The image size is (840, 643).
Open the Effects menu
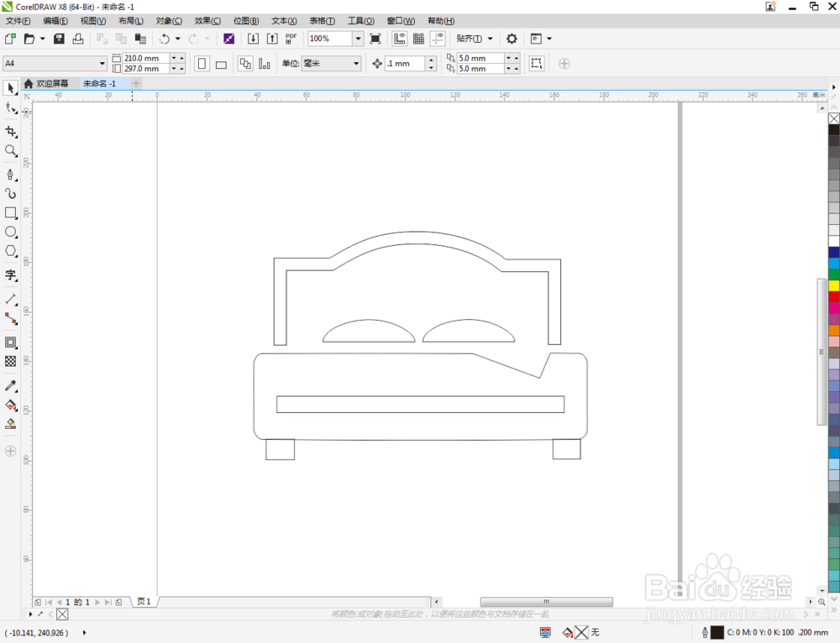point(207,21)
